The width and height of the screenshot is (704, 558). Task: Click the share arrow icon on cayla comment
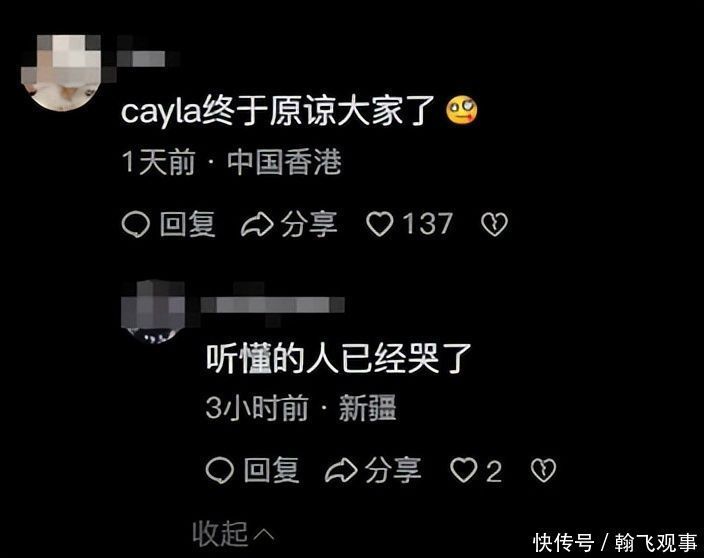click(257, 224)
